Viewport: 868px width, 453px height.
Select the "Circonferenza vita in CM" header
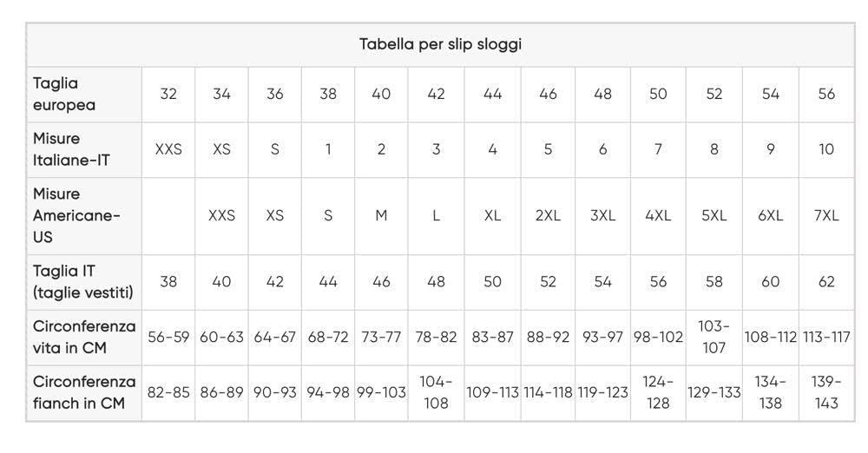pyautogui.click(x=84, y=337)
